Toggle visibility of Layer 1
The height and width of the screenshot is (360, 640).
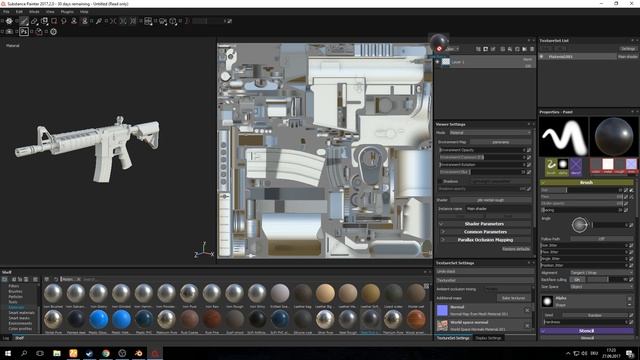pyautogui.click(x=437, y=62)
